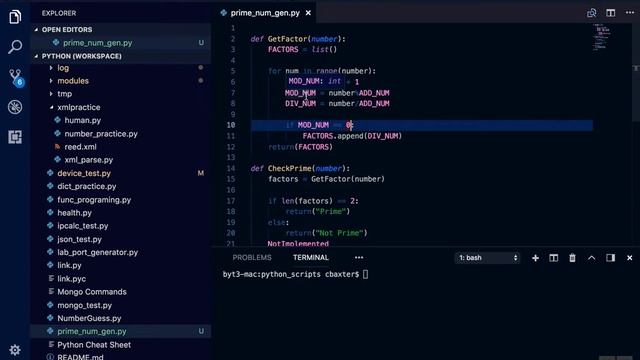Move panel to the right side

point(611,258)
